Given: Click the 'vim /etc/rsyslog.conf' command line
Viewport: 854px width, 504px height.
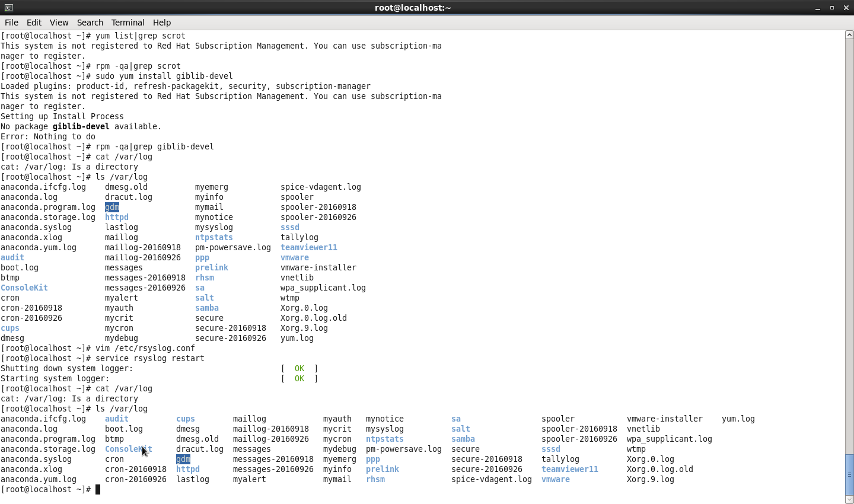Looking at the screenshot, I should coord(145,348).
